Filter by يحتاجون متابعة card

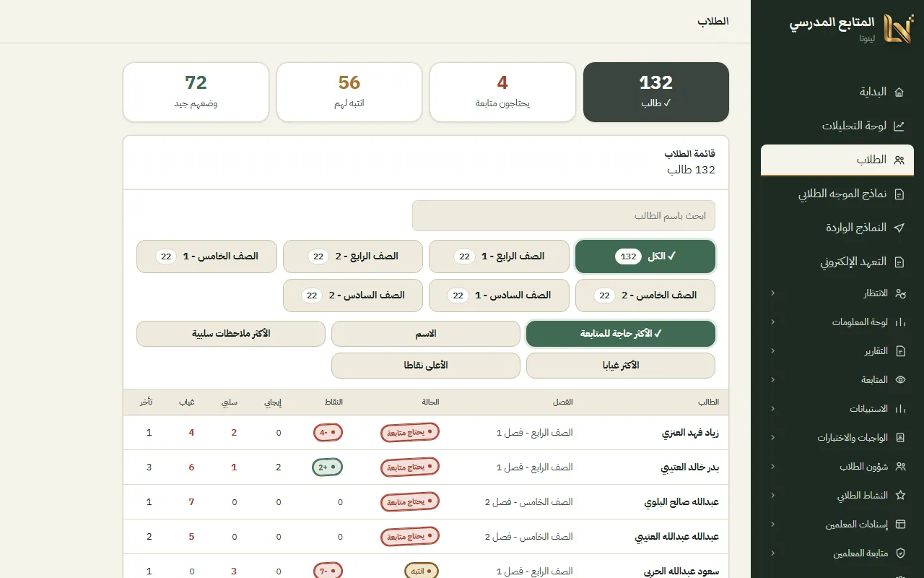coord(502,92)
